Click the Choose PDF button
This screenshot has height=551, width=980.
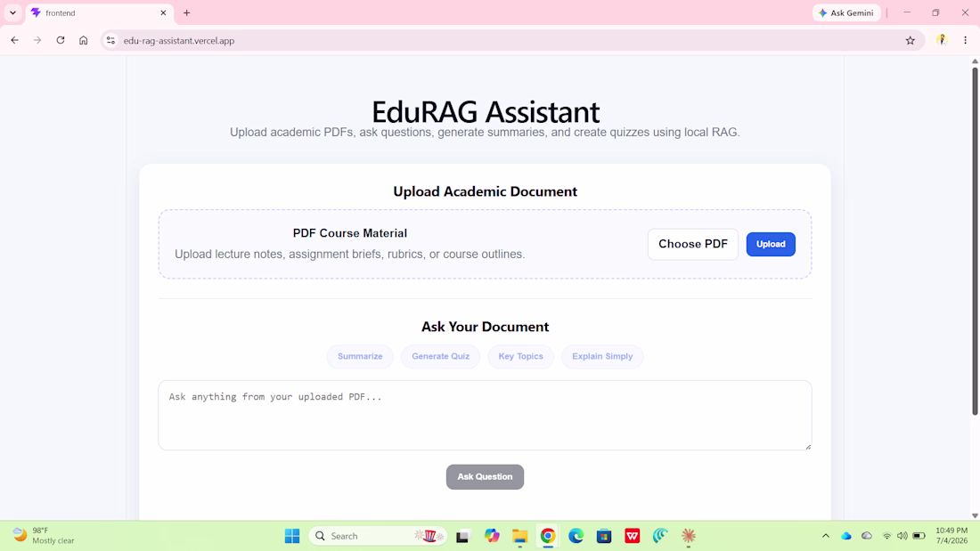pyautogui.click(x=692, y=244)
